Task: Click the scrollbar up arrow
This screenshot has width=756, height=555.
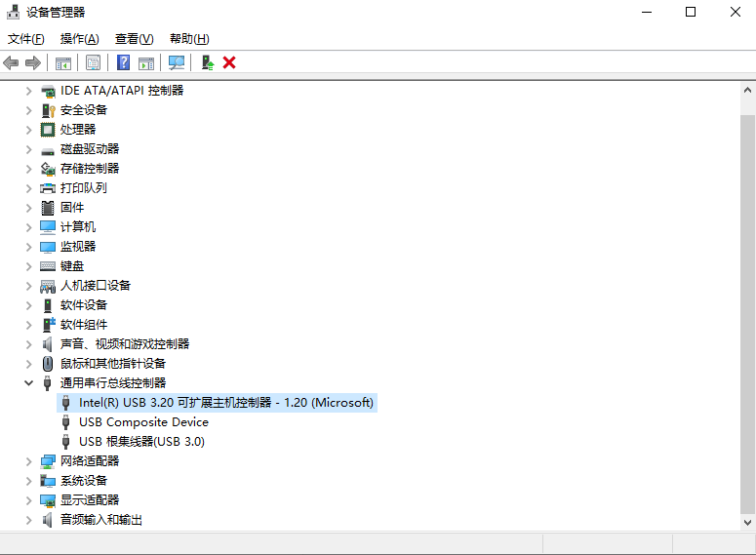Action: pos(747,90)
